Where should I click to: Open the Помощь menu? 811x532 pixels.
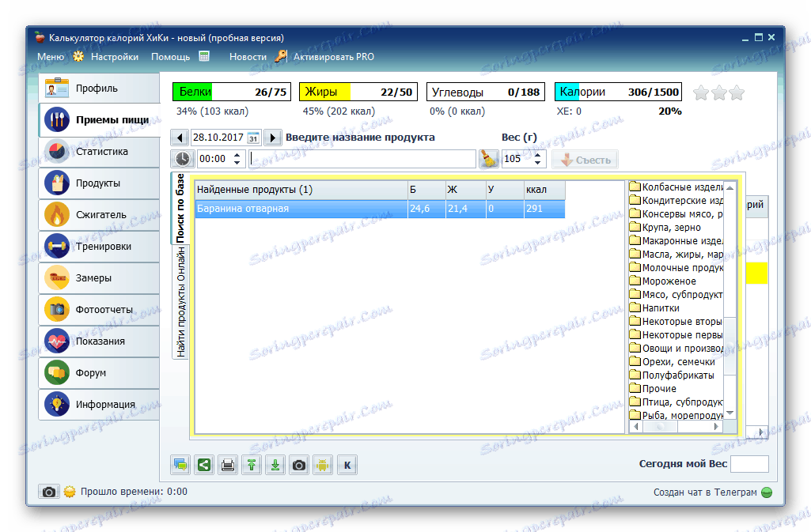[x=170, y=57]
